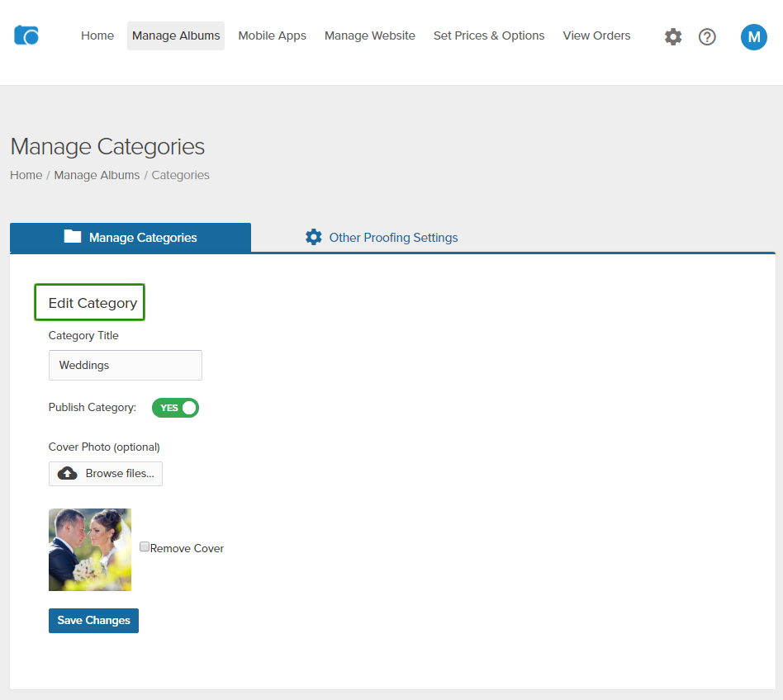This screenshot has width=783, height=700.
Task: Click the cloud upload icon
Action: pyautogui.click(x=68, y=474)
